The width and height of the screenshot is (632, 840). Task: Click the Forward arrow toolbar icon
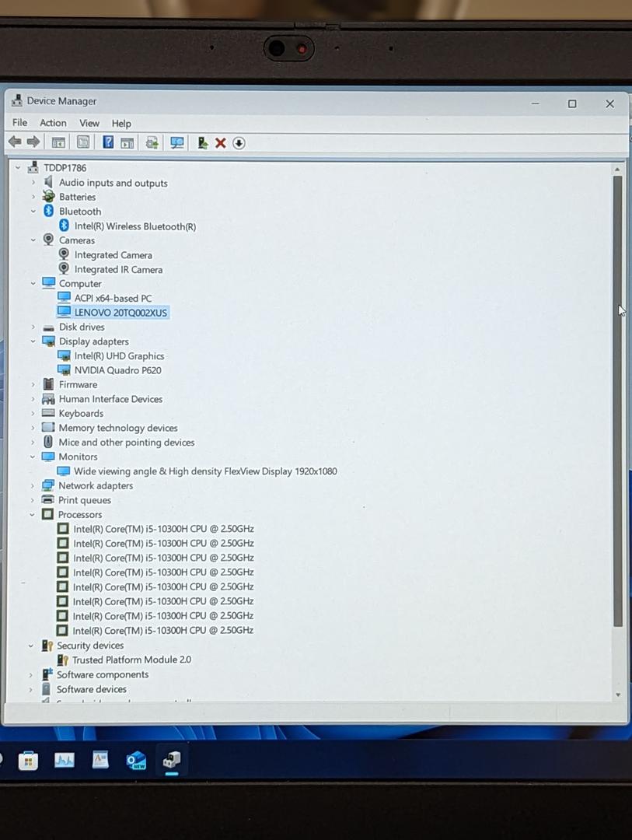(33, 142)
